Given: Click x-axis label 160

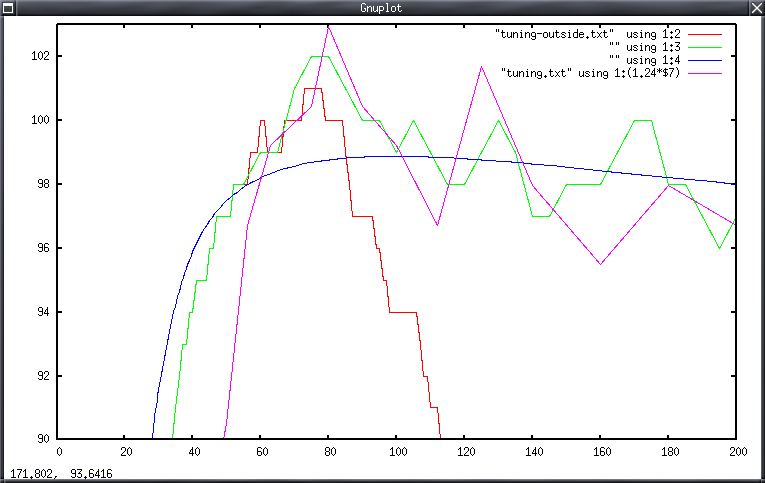Looking at the screenshot, I should 602,452.
